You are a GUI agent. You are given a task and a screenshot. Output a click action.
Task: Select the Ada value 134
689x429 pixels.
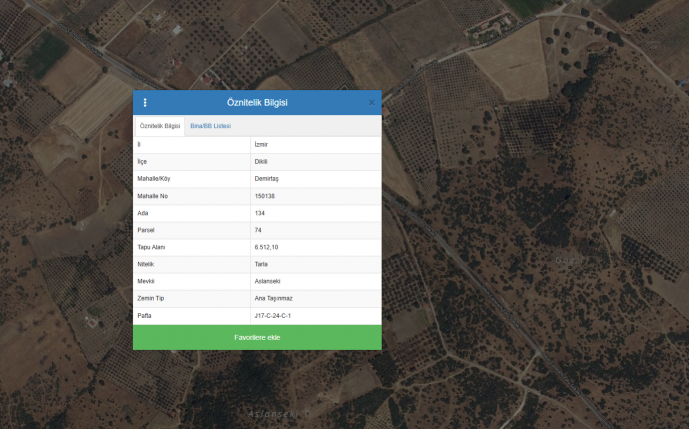coord(260,213)
